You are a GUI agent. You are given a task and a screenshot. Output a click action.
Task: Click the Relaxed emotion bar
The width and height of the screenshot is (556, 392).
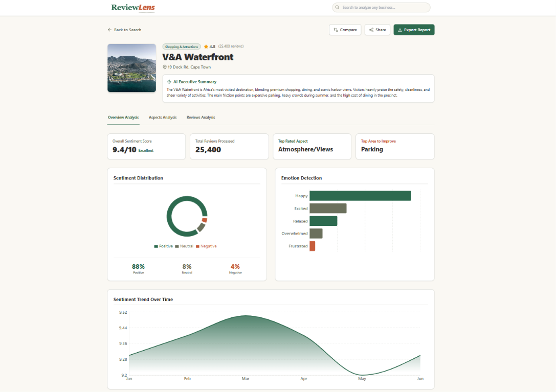[x=323, y=221]
